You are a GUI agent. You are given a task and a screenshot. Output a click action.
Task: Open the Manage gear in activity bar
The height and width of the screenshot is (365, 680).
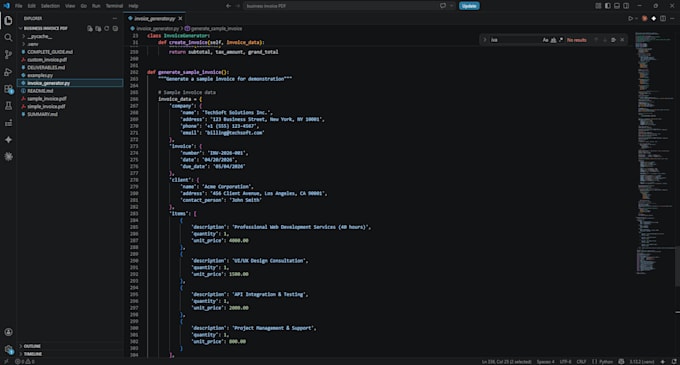tap(8, 349)
